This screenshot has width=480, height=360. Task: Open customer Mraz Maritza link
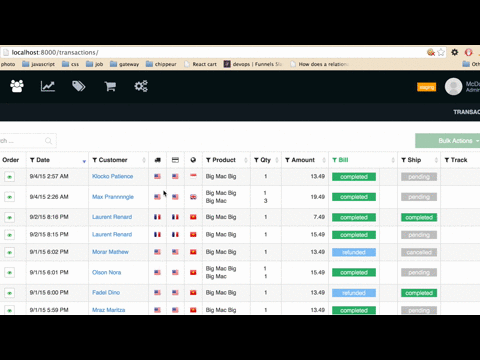pos(109,310)
